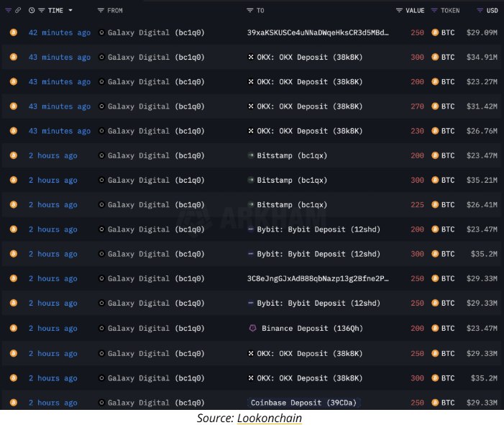
Task: Click BTC token icon in Binance Deposit row
Action: (x=435, y=328)
